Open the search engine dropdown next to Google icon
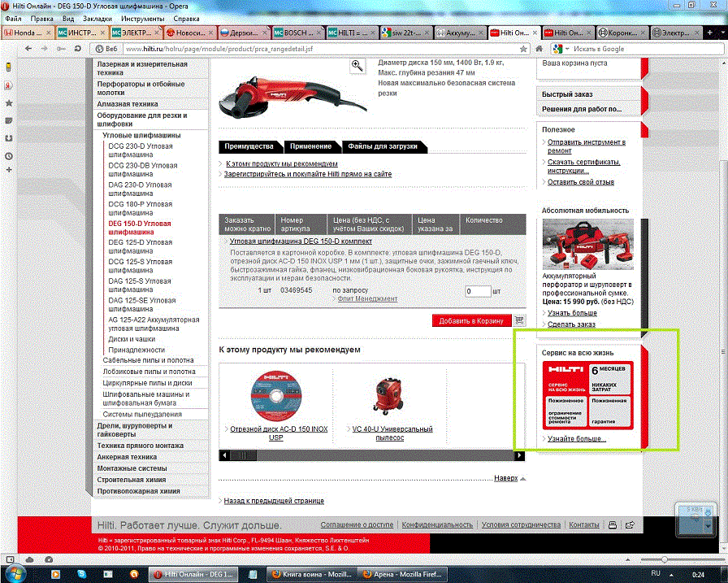The height and width of the screenshot is (583, 728). tap(567, 49)
